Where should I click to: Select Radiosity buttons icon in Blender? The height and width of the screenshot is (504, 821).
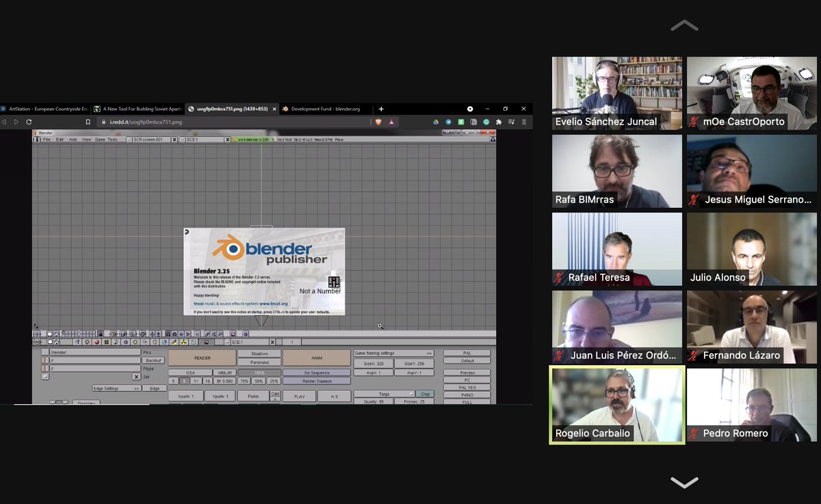tap(184, 342)
